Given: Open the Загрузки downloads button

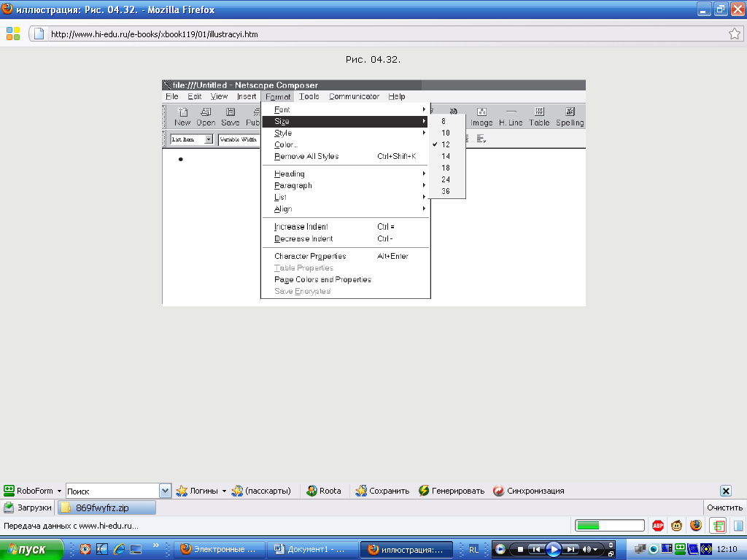Looking at the screenshot, I should [x=28, y=507].
